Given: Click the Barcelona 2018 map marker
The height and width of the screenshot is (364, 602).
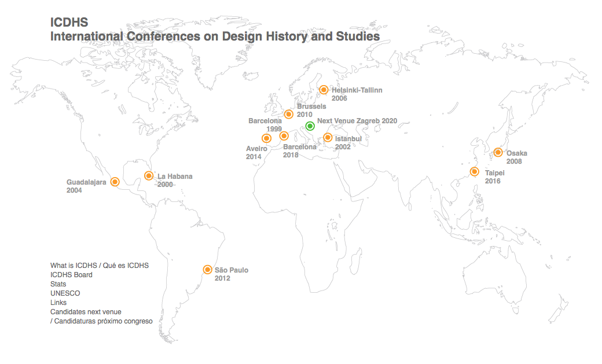Looking at the screenshot, I should click(x=284, y=136).
